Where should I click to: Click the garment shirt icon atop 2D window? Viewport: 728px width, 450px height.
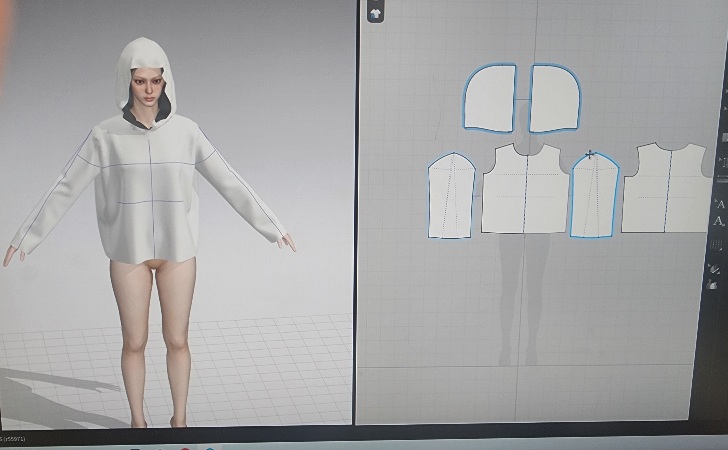375,13
